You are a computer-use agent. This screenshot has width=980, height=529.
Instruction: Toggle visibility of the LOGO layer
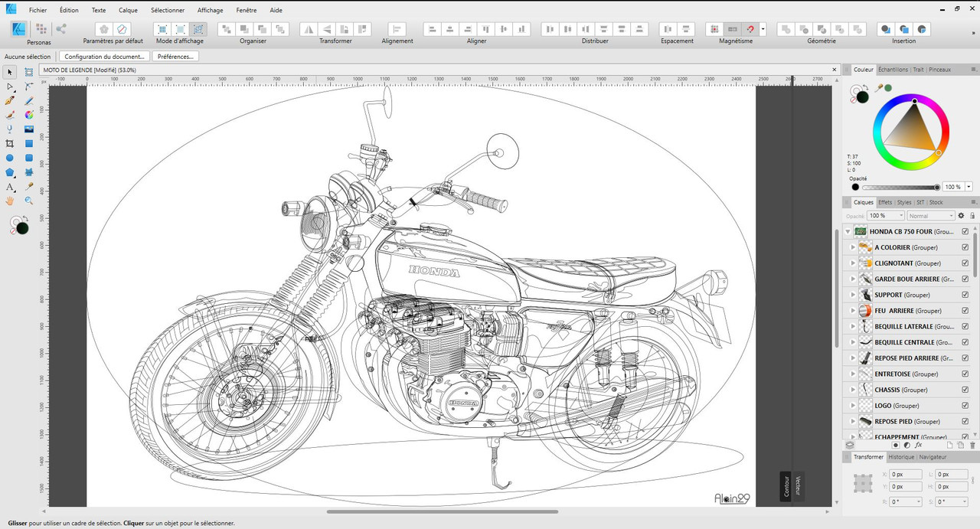click(x=965, y=406)
